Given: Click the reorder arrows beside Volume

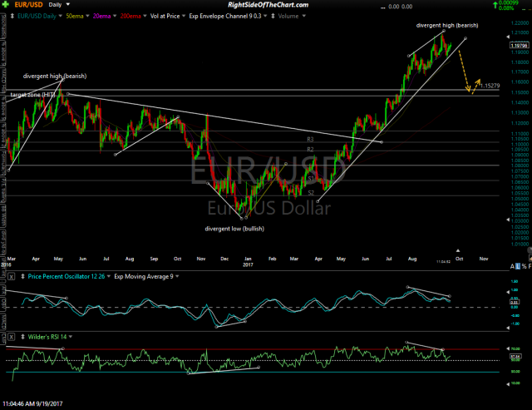Looking at the screenshot, I should tap(273, 16).
